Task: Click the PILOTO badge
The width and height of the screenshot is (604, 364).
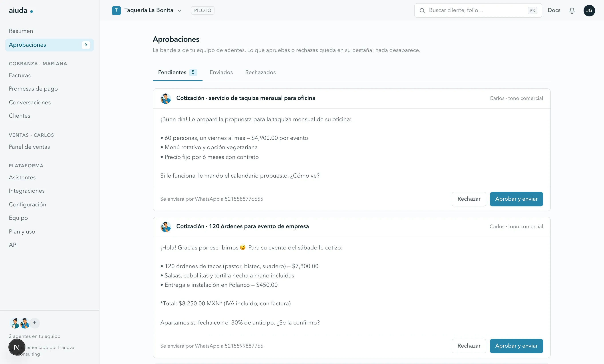Action: click(203, 10)
